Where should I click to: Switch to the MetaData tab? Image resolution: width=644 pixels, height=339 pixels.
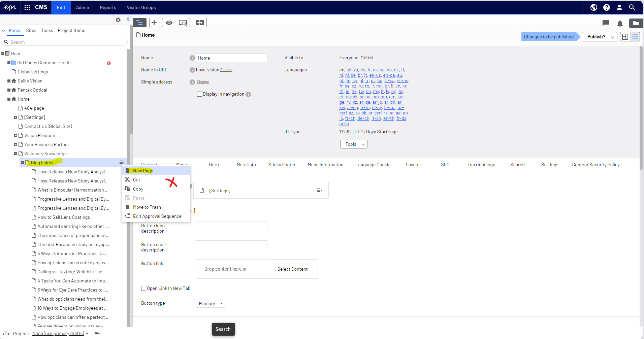point(246,165)
